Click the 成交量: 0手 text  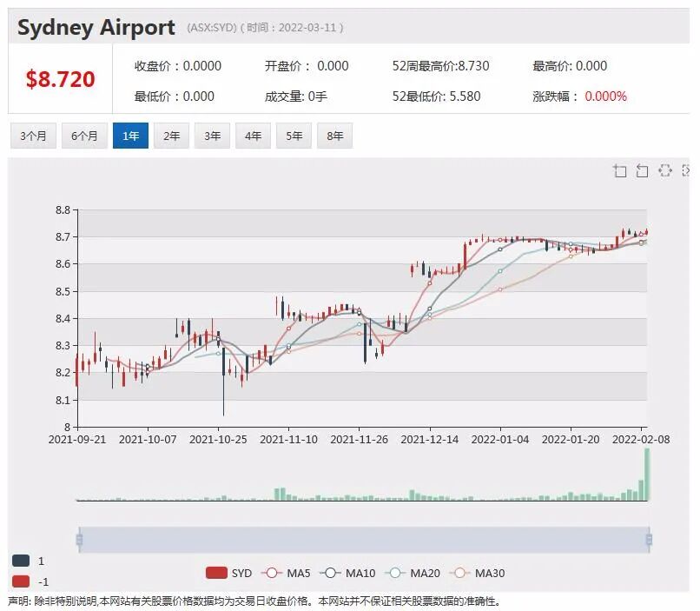pyautogui.click(x=296, y=96)
